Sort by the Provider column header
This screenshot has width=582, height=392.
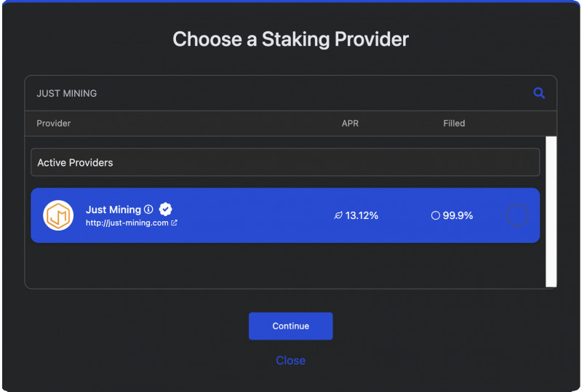(x=53, y=123)
